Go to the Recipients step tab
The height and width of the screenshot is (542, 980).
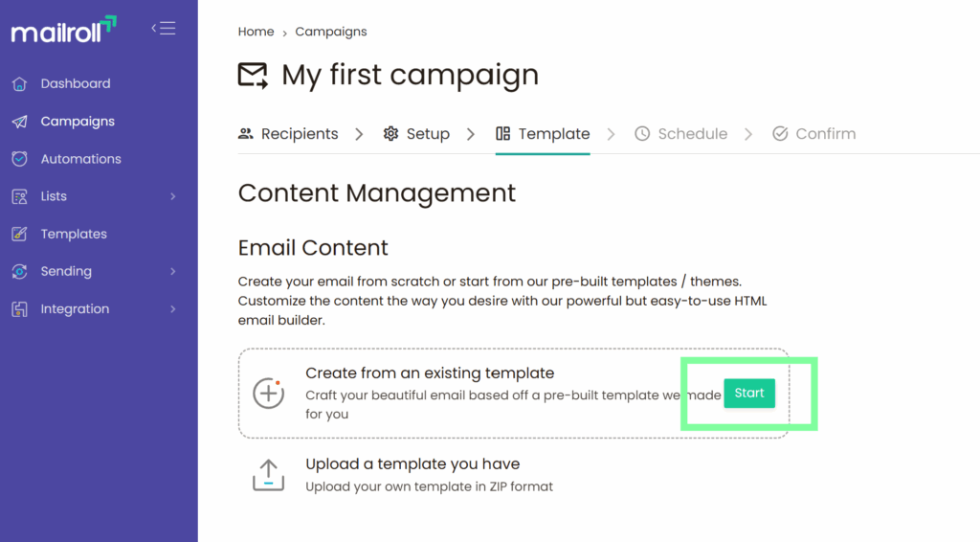coord(288,134)
